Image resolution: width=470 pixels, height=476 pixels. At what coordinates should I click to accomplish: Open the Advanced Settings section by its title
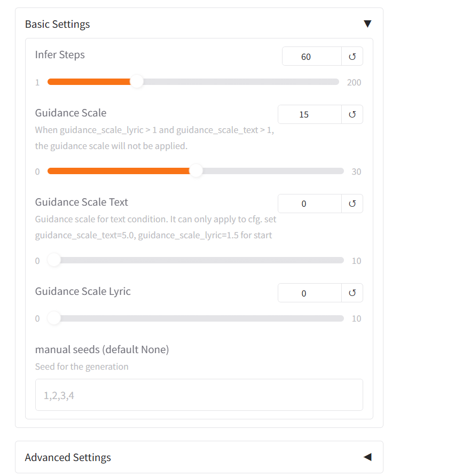(68, 457)
